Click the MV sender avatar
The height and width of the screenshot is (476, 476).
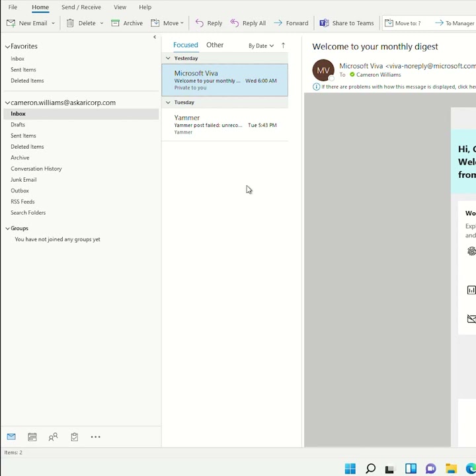tap(323, 70)
